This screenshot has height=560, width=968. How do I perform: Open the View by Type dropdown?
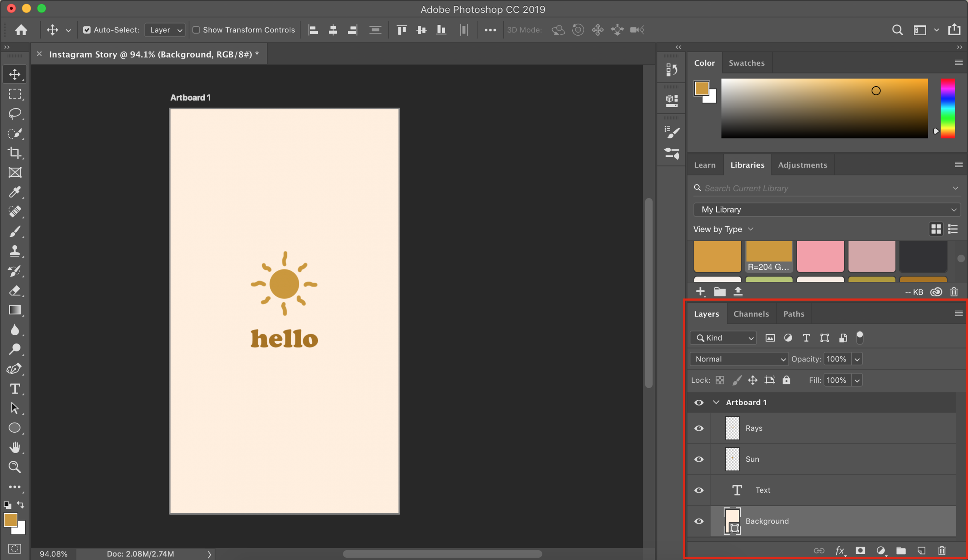pos(723,229)
